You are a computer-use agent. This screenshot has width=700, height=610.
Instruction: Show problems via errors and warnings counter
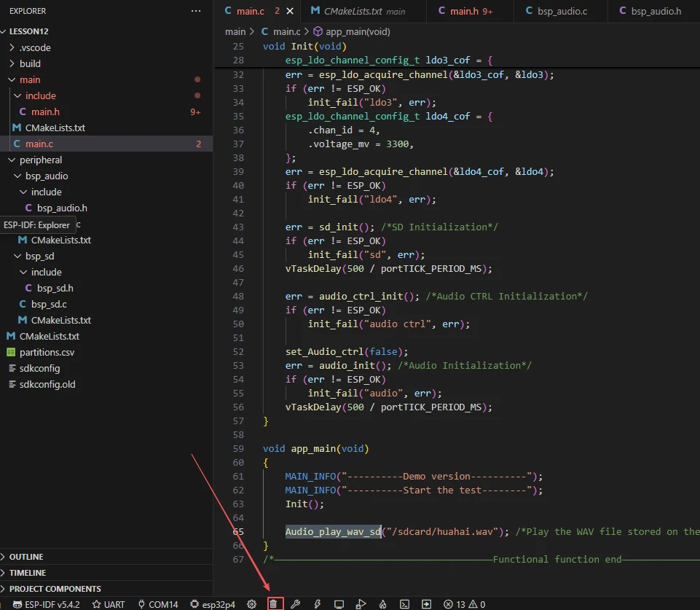(465, 604)
